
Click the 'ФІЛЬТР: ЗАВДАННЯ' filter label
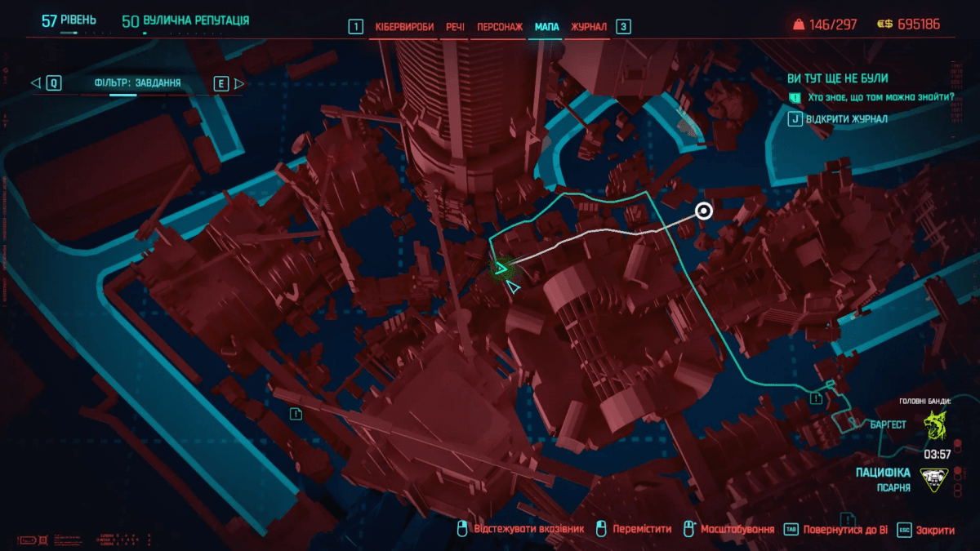[x=137, y=83]
